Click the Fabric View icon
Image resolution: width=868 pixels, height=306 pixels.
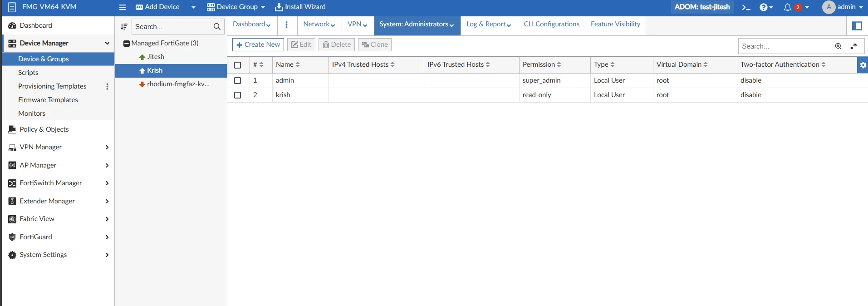[12, 219]
